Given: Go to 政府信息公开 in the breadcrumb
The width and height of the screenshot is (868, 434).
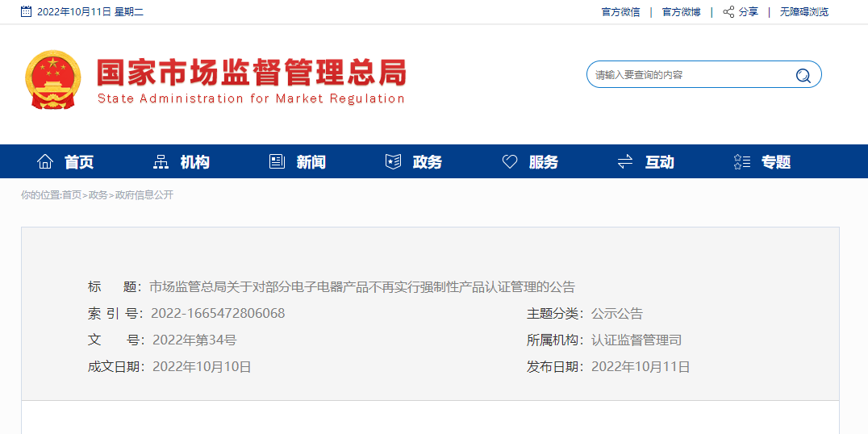Looking at the screenshot, I should point(144,195).
